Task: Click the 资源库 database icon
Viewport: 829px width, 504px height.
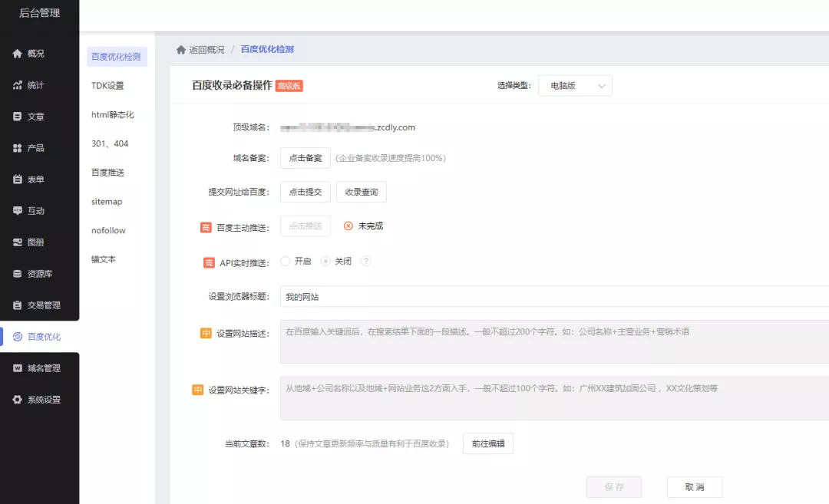Action: 18,274
